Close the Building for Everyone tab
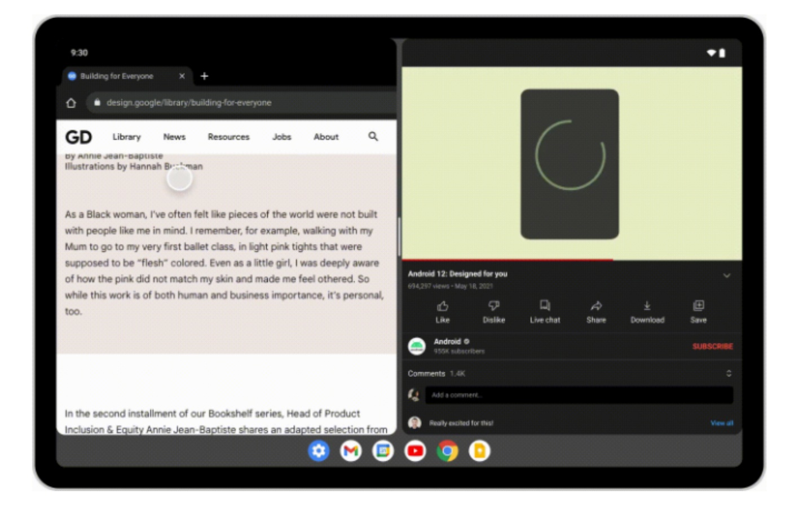 [x=182, y=76]
